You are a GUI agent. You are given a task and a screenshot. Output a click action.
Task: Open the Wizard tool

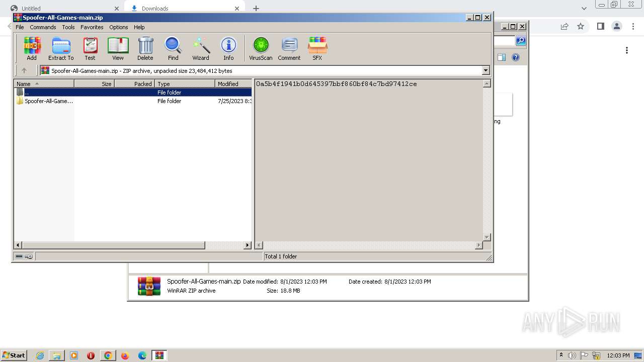[201, 49]
